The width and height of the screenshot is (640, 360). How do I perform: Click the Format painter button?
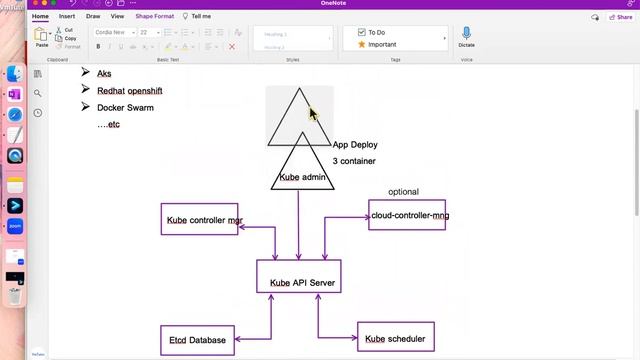68,47
